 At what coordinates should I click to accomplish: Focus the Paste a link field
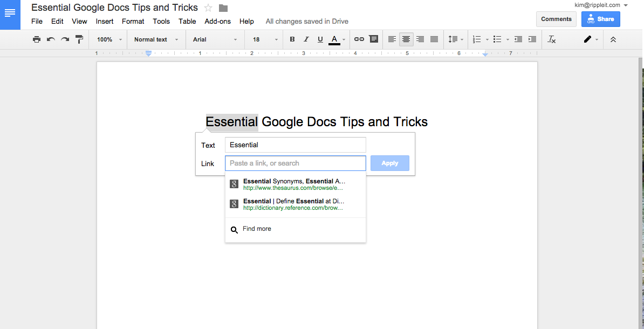click(296, 163)
